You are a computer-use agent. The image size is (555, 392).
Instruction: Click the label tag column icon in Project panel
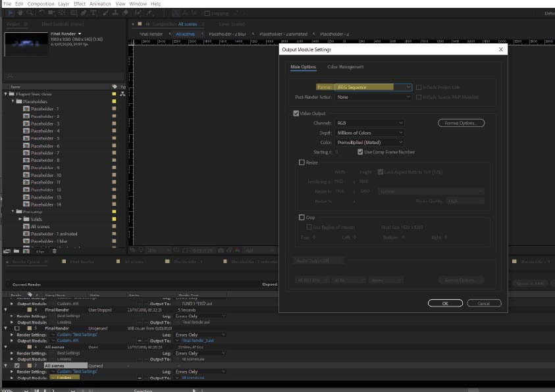[114, 87]
